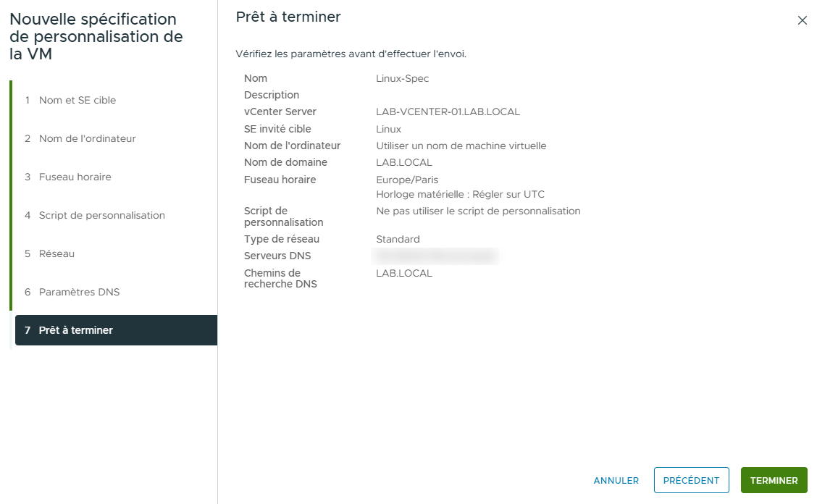
Task: Select the SE invité cible value Linux
Action: click(387, 129)
